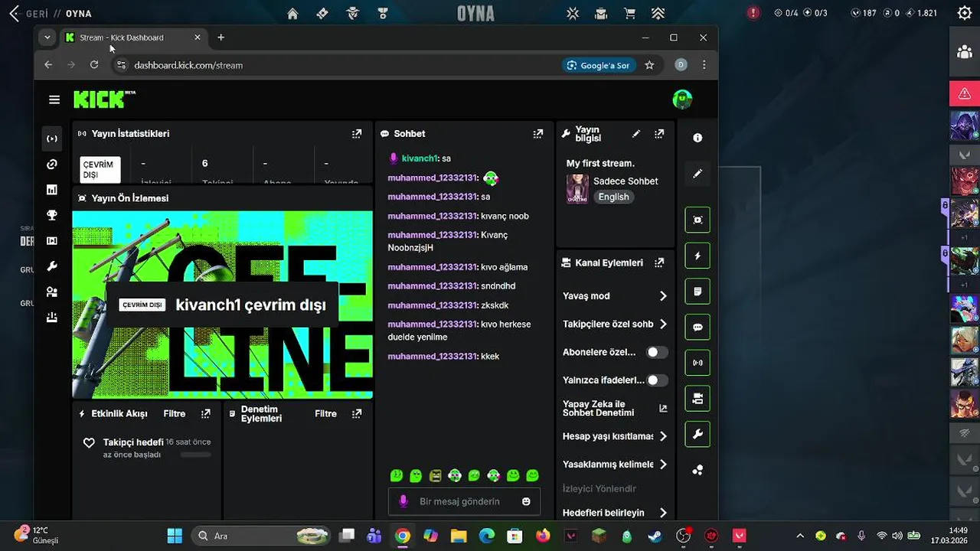
Task: Edit Yayın bilgisi with pencil icon
Action: (x=636, y=134)
